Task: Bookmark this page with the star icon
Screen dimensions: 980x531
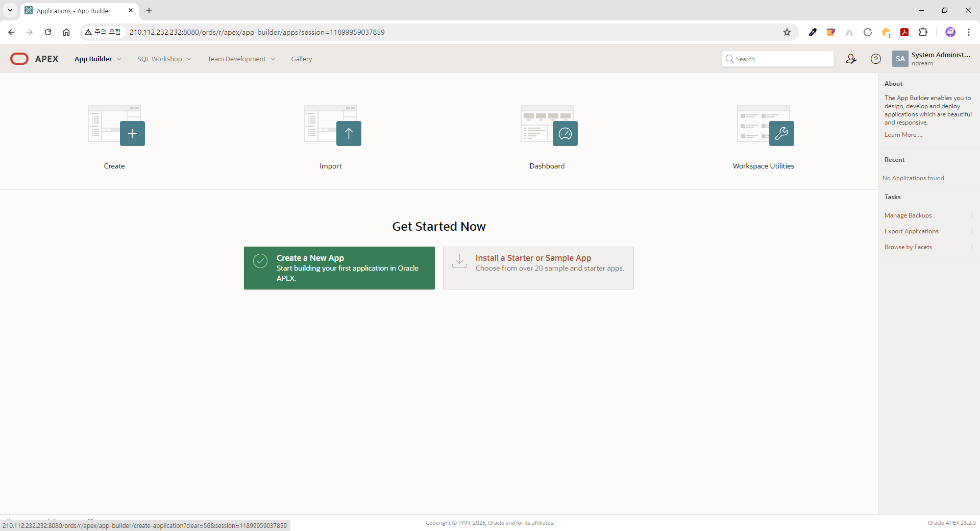Action: coord(787,32)
